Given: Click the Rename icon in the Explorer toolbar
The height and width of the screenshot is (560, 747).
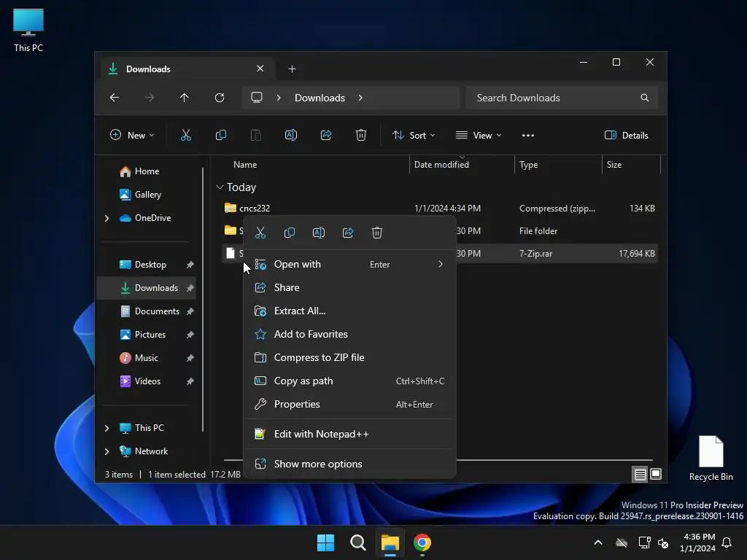Looking at the screenshot, I should 290,135.
